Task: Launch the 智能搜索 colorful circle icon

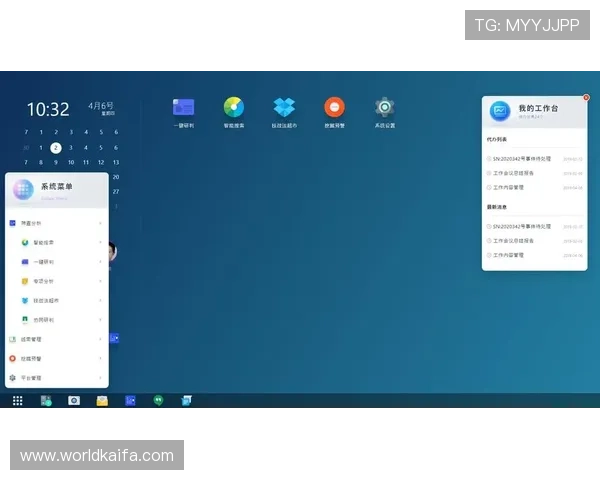Action: pyautogui.click(x=234, y=108)
